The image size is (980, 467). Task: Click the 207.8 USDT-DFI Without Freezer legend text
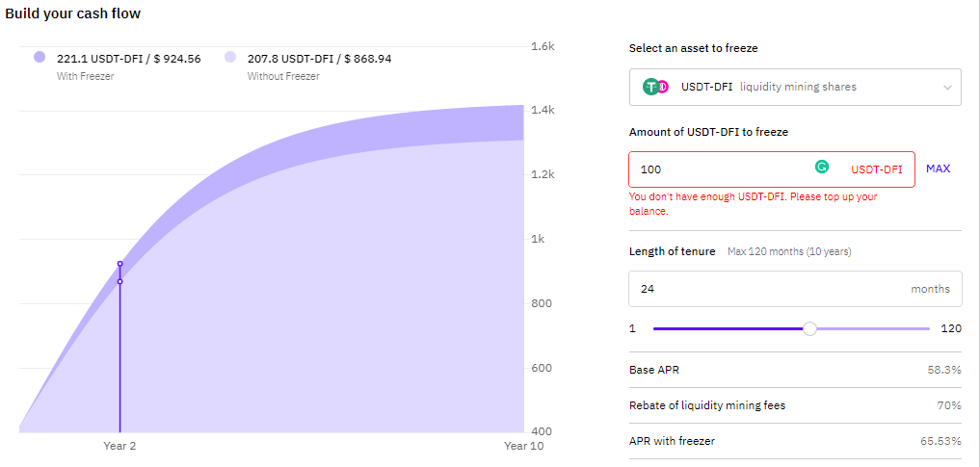[319, 59]
